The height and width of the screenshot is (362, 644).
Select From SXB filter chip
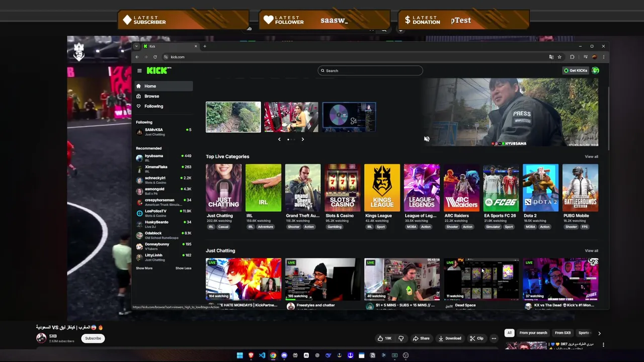[x=563, y=333]
